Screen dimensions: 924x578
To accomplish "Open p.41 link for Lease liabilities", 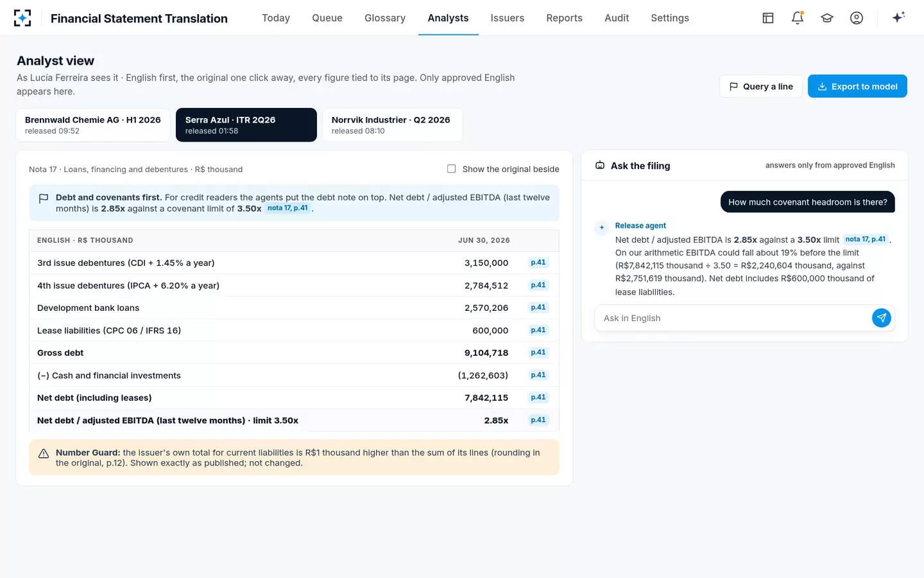I will 538,330.
